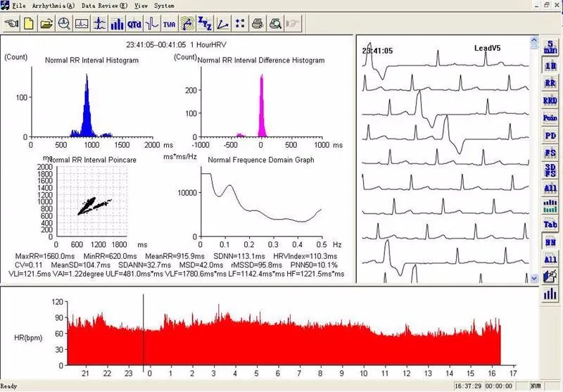Open the File menu

coord(19,6)
